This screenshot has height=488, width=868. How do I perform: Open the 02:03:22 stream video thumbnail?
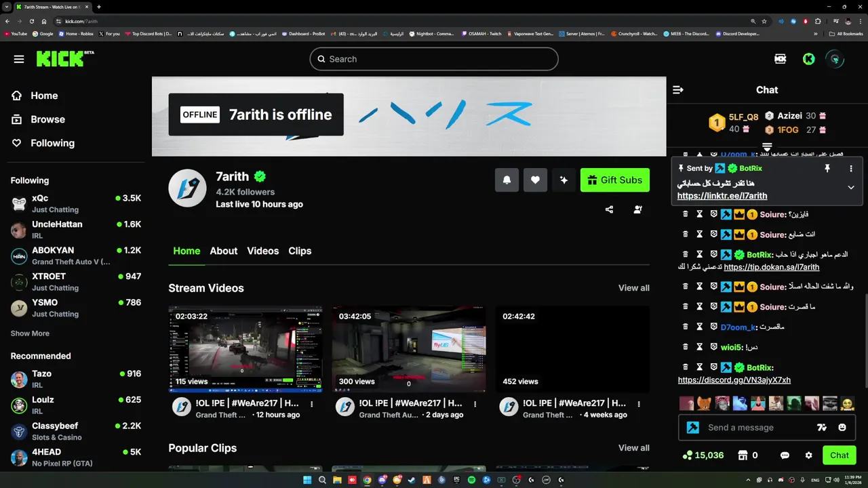245,349
